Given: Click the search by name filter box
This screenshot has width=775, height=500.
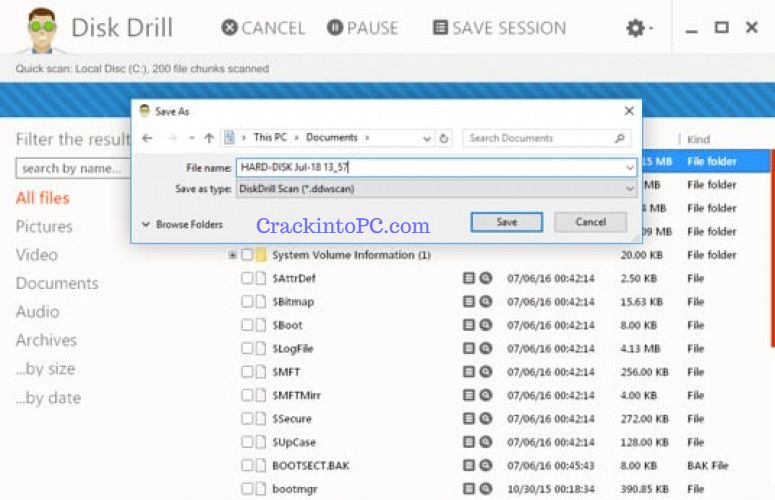Looking at the screenshot, I should click(73, 168).
